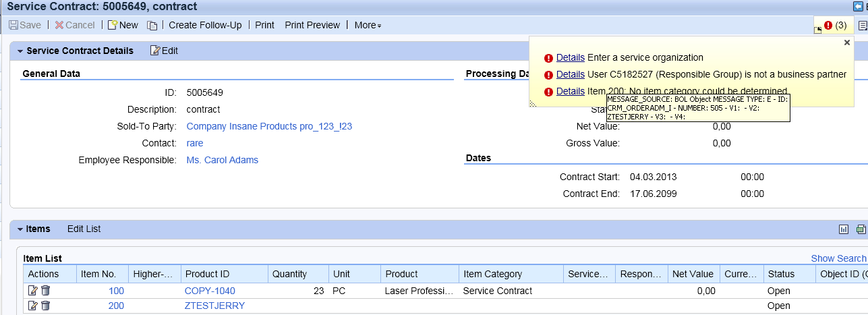This screenshot has height=315, width=868.
Task: Collapse the Items section
Action: [20, 229]
